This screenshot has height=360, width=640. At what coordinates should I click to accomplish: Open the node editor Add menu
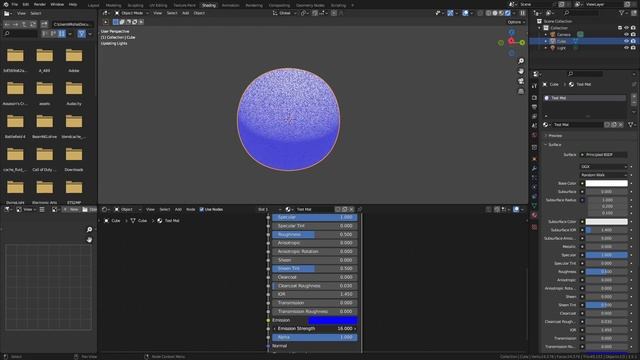pos(178,209)
